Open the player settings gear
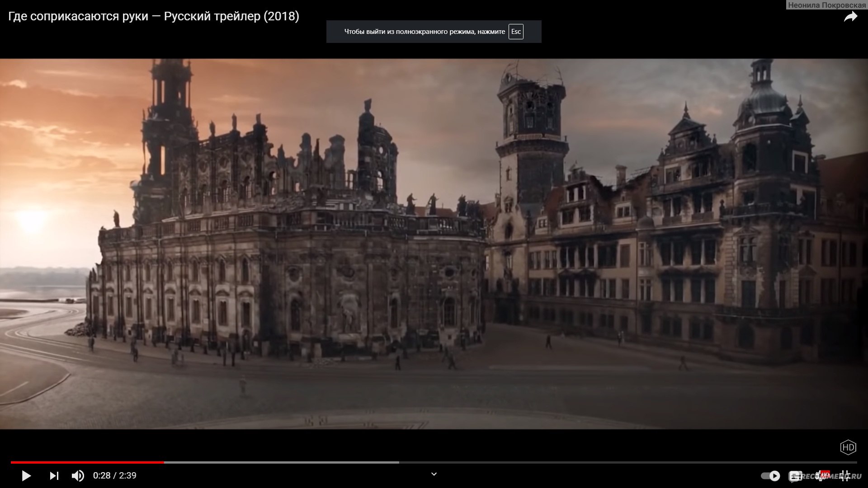 pyautogui.click(x=821, y=475)
